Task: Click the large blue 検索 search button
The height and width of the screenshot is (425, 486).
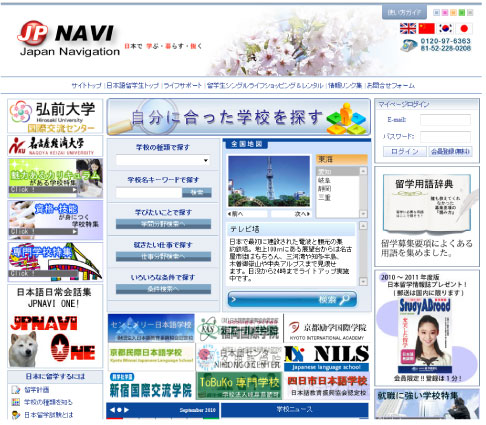Action: (292, 299)
